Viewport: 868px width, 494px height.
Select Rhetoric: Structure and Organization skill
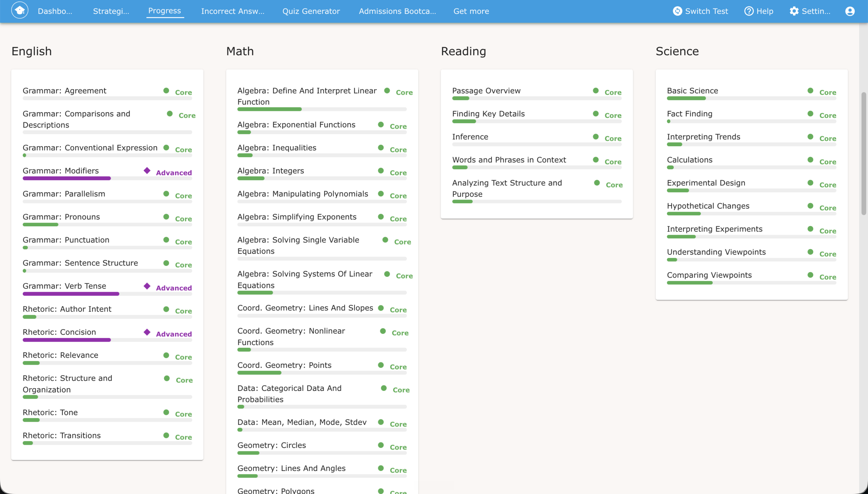click(67, 384)
